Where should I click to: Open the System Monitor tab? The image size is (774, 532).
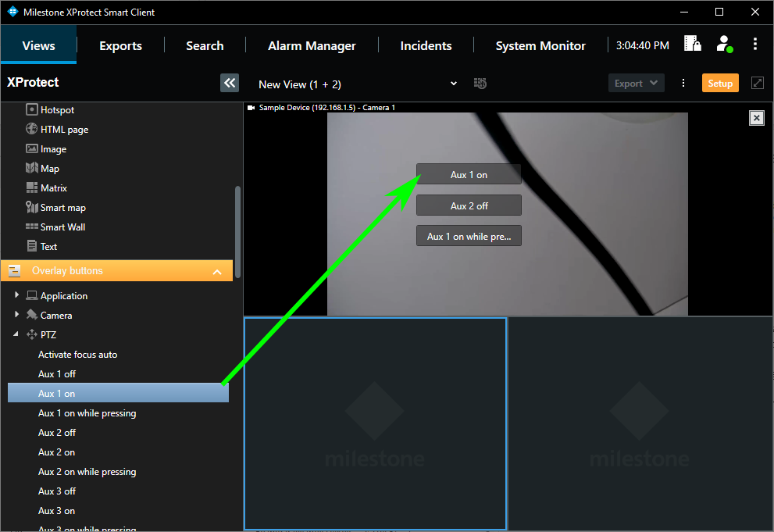point(540,45)
